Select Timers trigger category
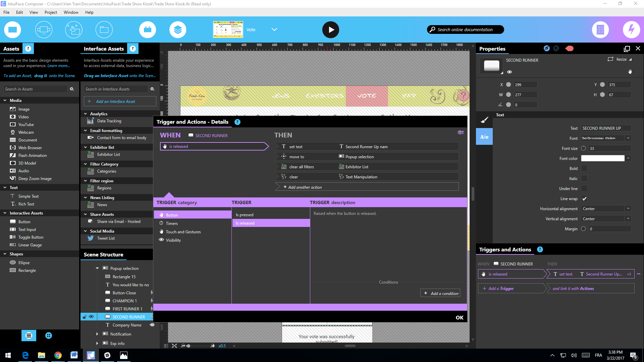 point(172,224)
